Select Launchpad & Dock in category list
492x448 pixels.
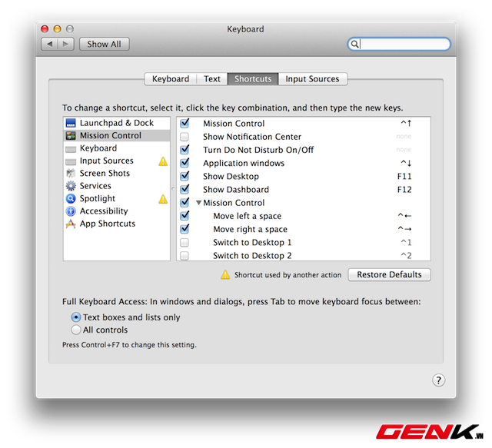pyautogui.click(x=117, y=123)
